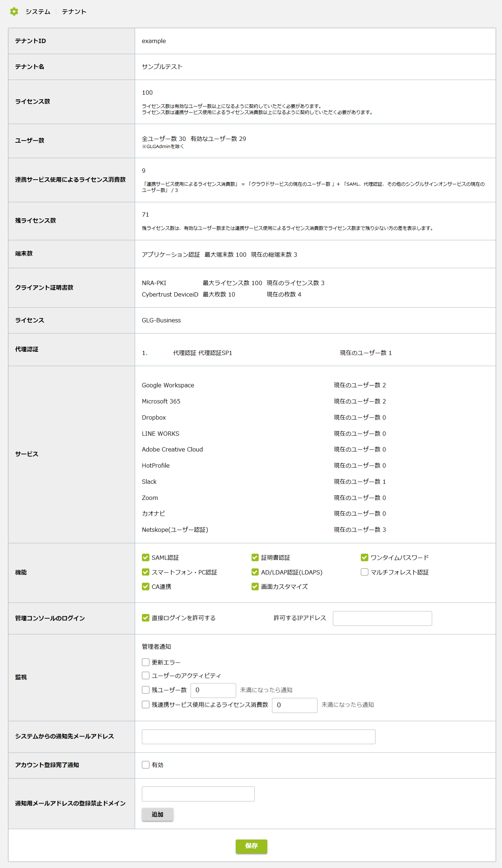Viewport: 502px width, 868px height.
Task: Click the 登録禁止ドメイン input field
Action: point(198,794)
